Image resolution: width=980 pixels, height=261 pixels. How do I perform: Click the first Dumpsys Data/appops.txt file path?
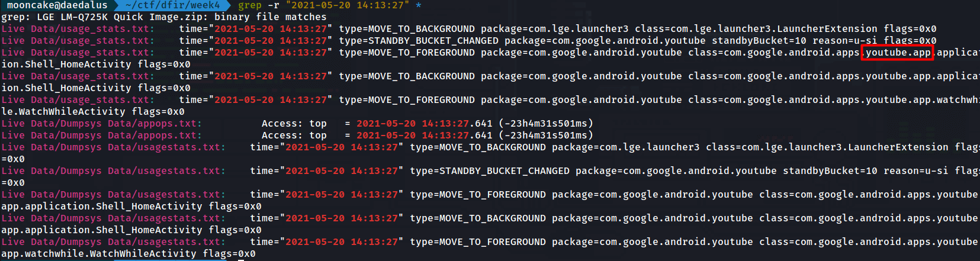pos(101,124)
